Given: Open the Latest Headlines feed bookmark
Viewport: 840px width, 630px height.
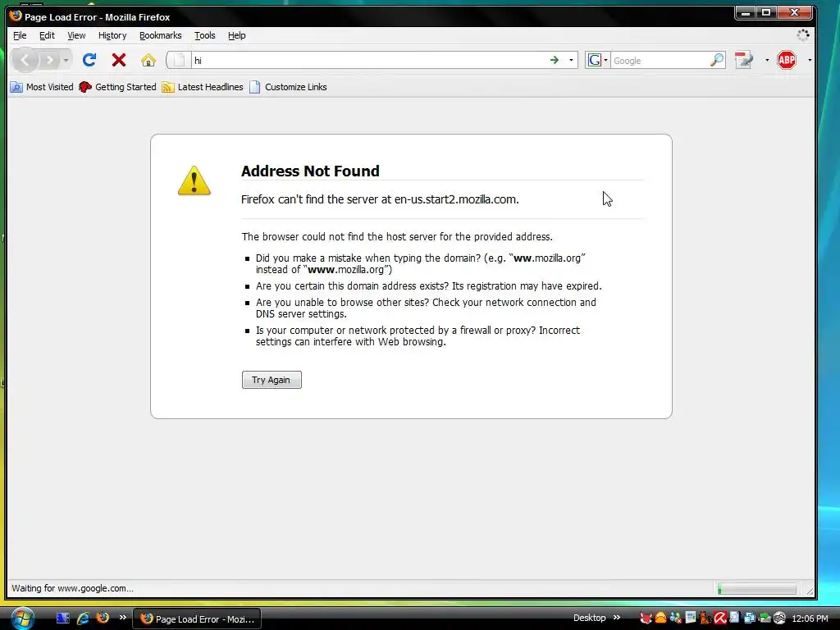Looking at the screenshot, I should coord(203,87).
